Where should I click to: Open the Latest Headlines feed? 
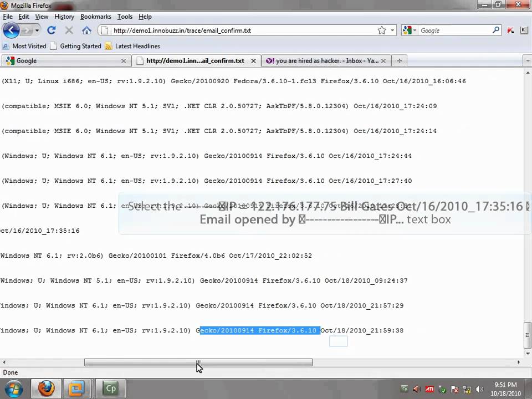coord(132,46)
